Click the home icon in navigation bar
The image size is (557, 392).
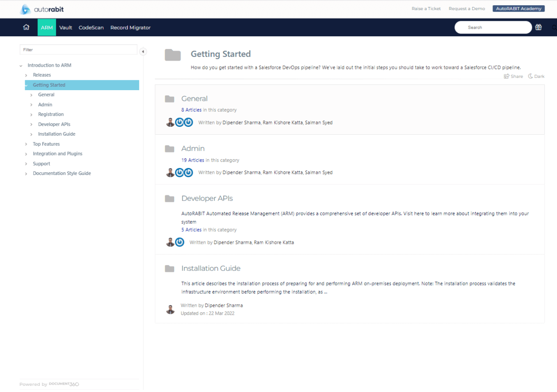point(26,27)
